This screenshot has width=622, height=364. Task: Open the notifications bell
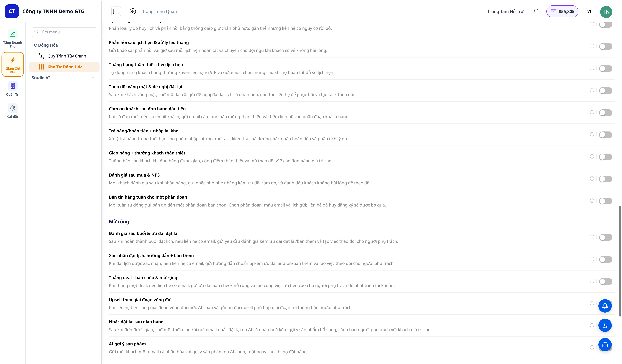point(536,11)
